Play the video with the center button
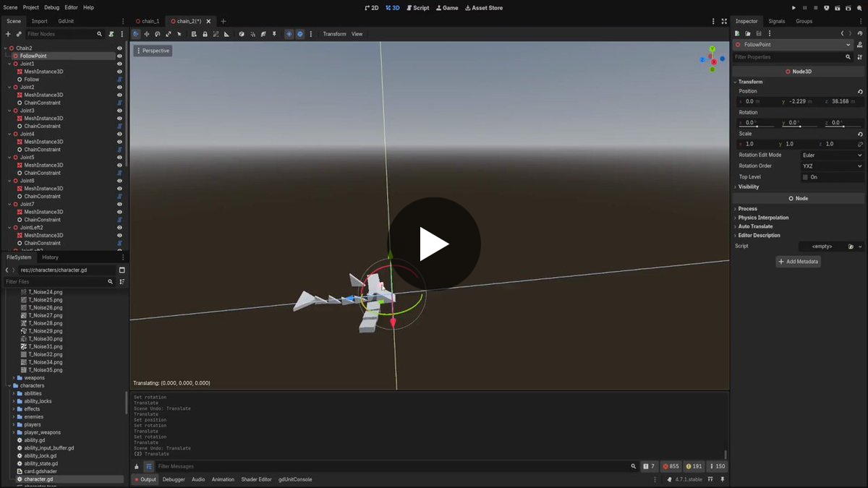 (434, 244)
